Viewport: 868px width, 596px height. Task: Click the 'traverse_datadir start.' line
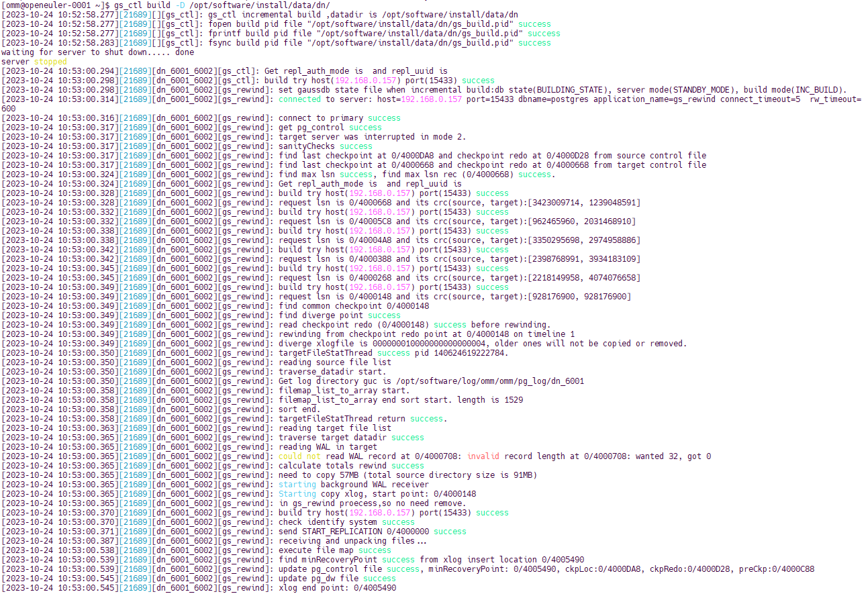(194, 371)
